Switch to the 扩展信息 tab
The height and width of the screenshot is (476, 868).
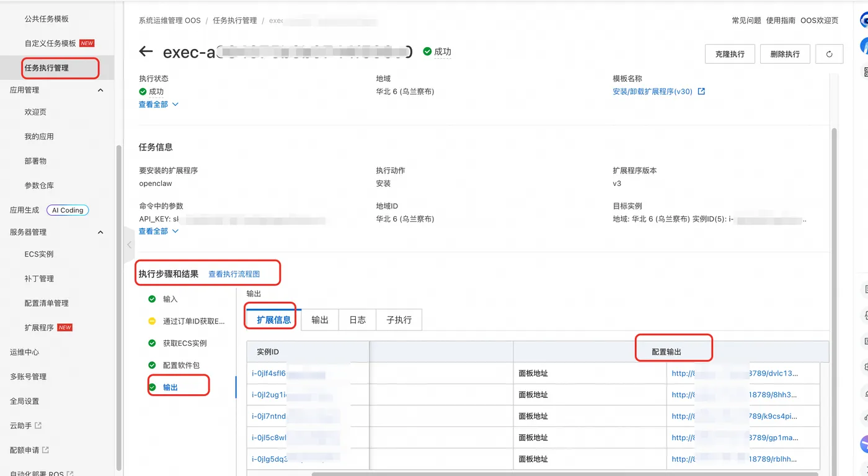[x=273, y=320]
